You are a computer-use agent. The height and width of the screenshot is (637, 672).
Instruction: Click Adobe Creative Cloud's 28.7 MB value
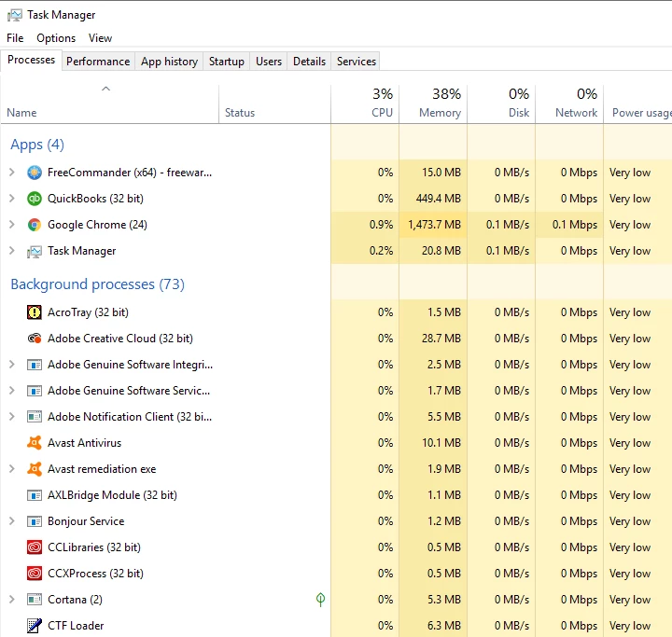click(x=441, y=339)
